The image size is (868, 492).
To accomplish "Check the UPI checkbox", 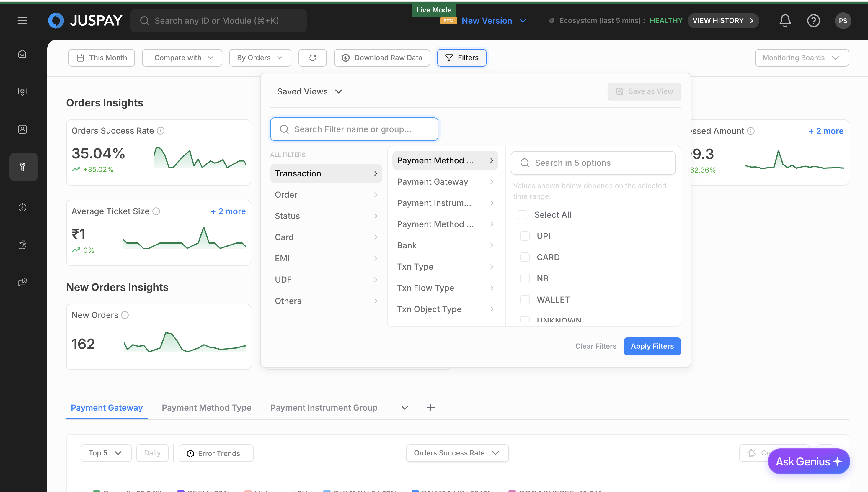I will click(x=525, y=236).
